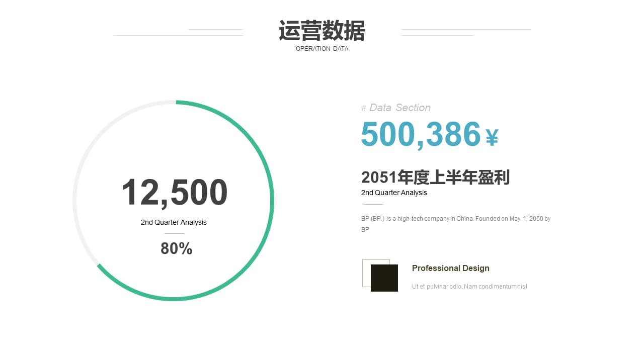Screen dimensions: 644x362
Task: Select the blue 500,386 amount
Action: 421,134
